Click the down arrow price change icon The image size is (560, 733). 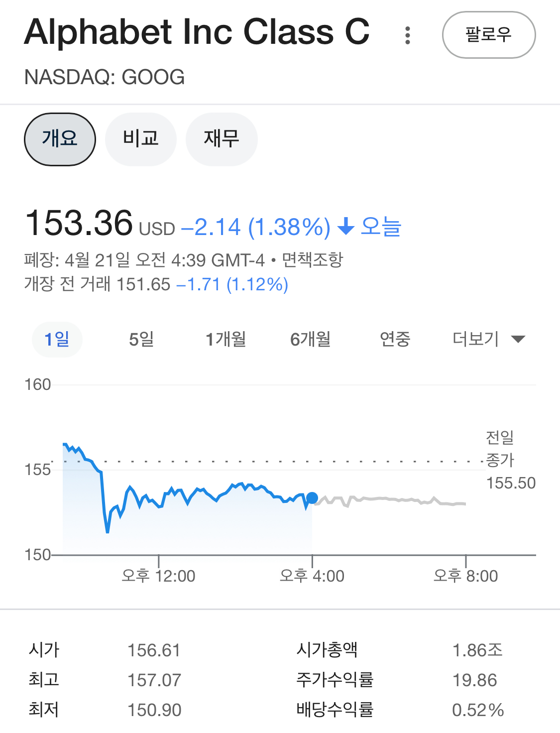point(345,227)
